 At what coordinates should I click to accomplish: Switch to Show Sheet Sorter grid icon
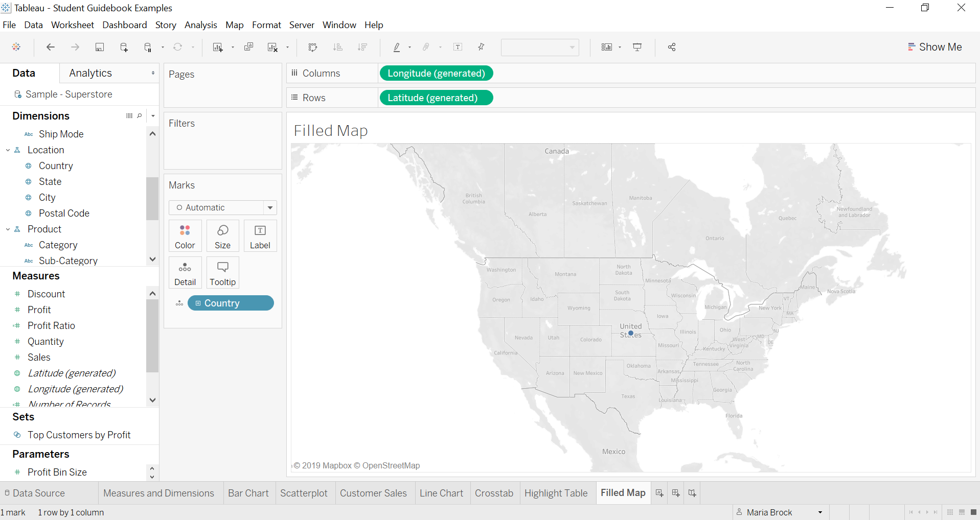(x=950, y=512)
